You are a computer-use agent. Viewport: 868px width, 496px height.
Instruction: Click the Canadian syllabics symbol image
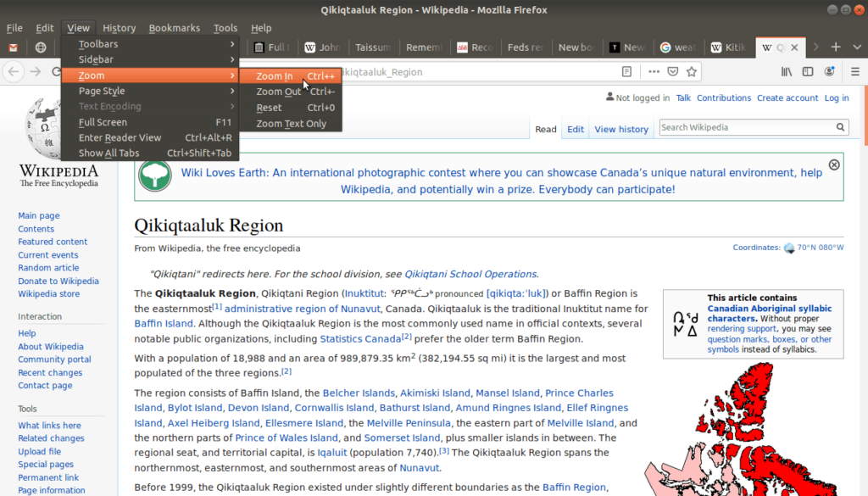coord(685,324)
